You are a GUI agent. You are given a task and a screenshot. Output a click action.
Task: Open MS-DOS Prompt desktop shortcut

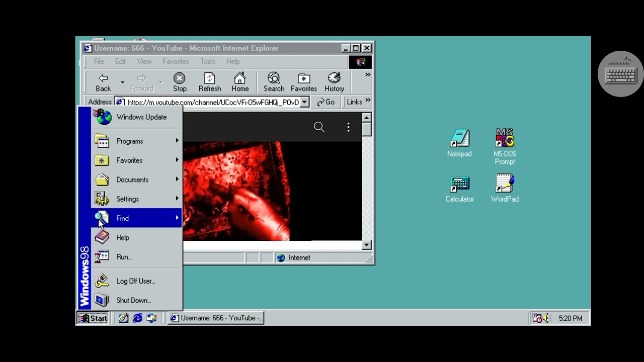[x=505, y=146]
